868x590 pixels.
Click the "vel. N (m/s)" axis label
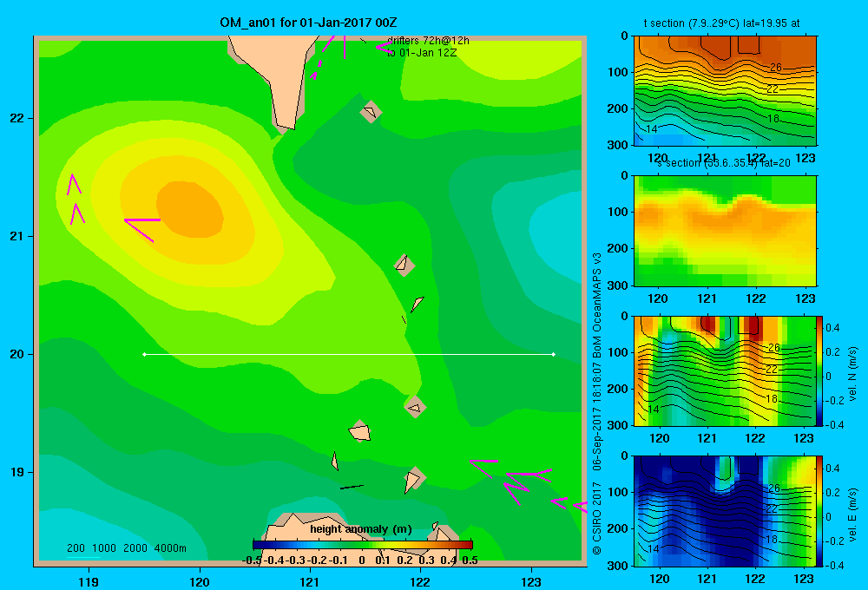click(852, 374)
